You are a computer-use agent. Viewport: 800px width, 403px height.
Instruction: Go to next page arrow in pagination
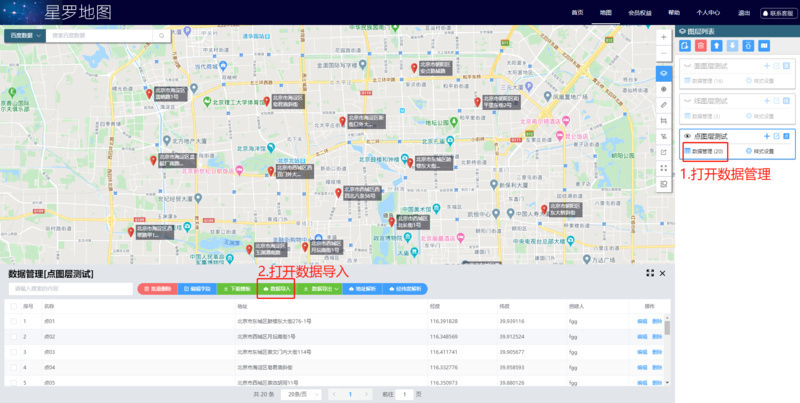click(x=366, y=394)
